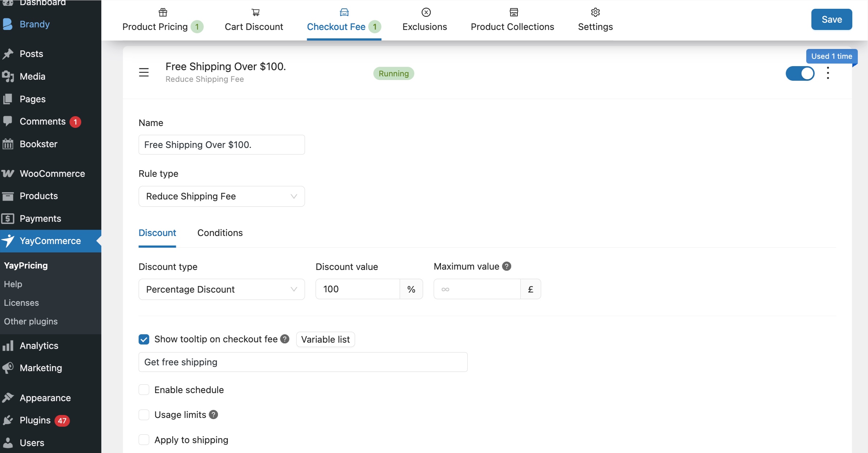The width and height of the screenshot is (868, 453).
Task: Select the Checkout Fee tab
Action: (x=344, y=20)
